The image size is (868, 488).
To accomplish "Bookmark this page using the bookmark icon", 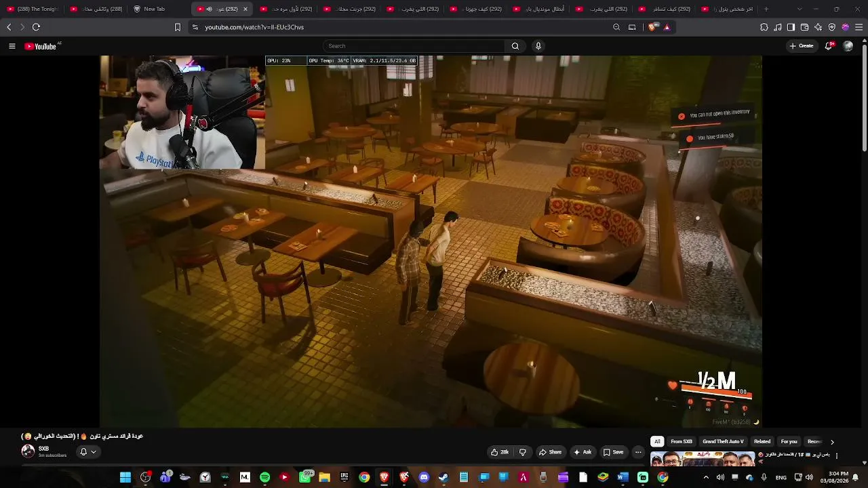I will point(178,27).
